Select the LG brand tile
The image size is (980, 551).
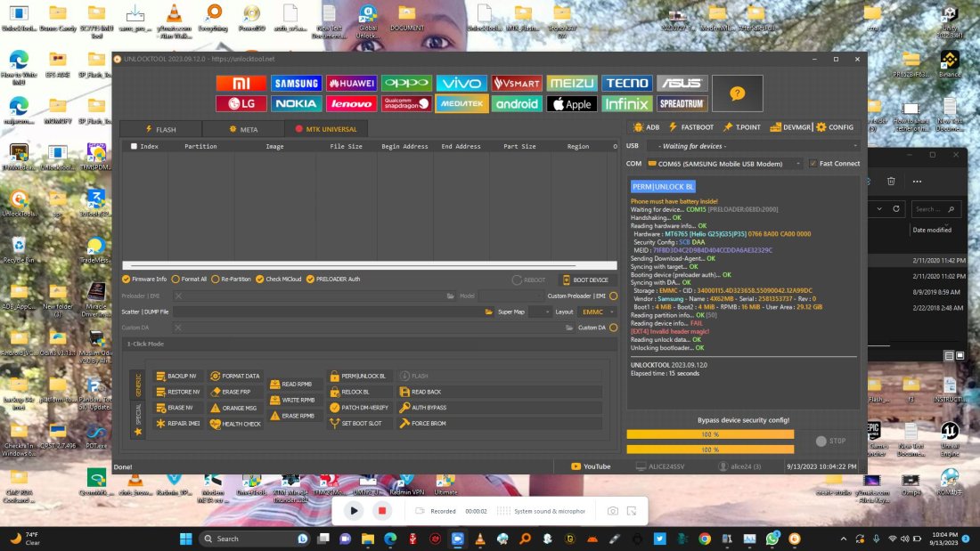pyautogui.click(x=241, y=104)
